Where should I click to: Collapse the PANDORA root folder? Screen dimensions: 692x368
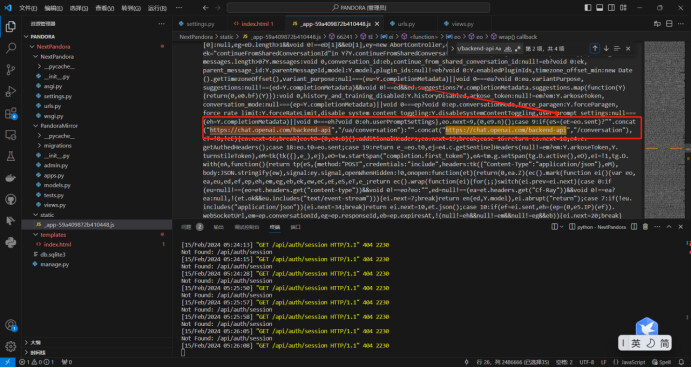pyautogui.click(x=26, y=37)
